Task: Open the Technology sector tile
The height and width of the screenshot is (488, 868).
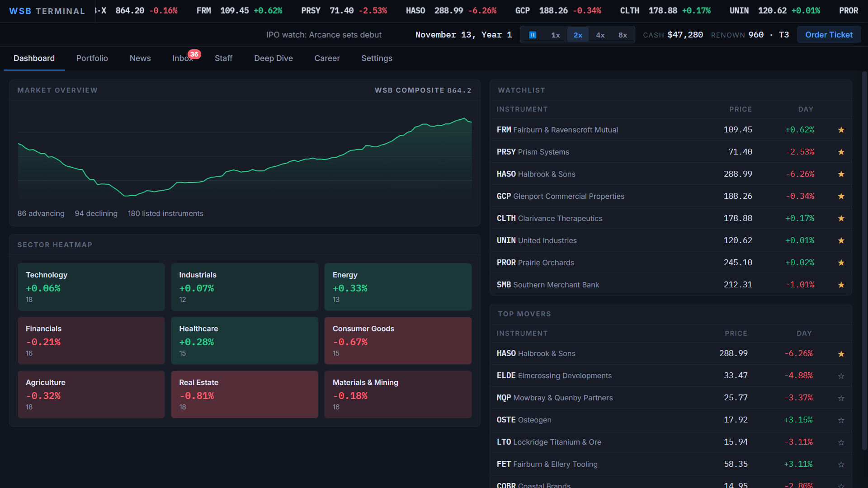Action: point(91,287)
